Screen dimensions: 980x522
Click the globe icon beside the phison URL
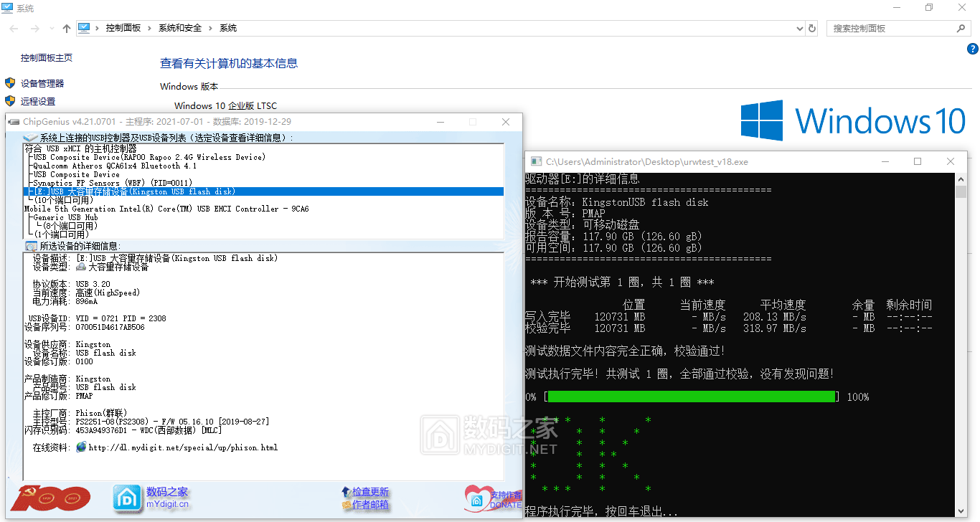coord(81,447)
